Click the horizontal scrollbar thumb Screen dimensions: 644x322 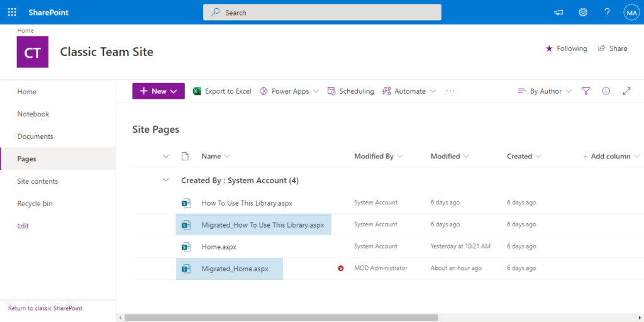pyautogui.click(x=281, y=318)
